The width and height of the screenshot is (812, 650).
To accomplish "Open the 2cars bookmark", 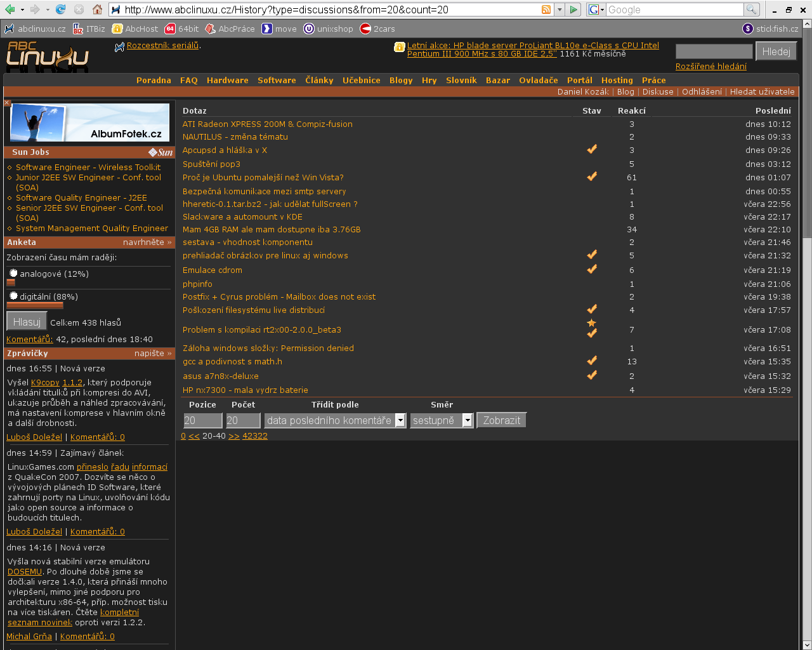I will (377, 29).
